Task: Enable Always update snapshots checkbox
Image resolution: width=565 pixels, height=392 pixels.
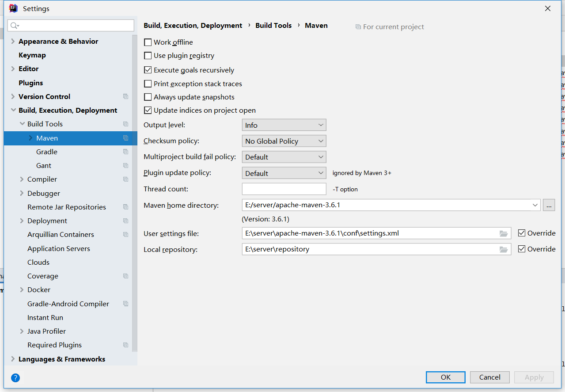Action: pyautogui.click(x=148, y=97)
